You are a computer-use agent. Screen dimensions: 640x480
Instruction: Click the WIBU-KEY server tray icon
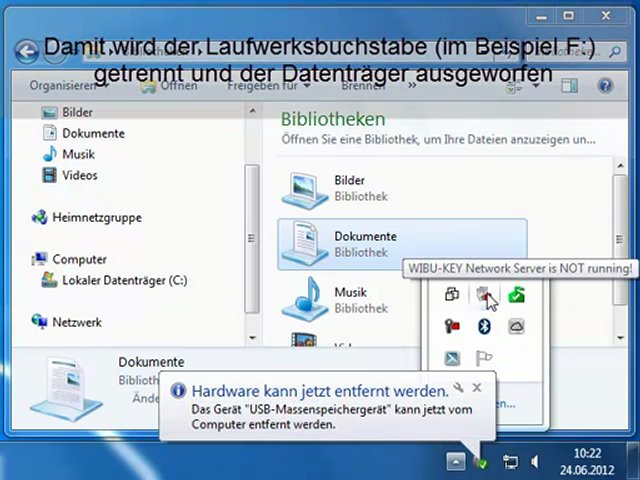484,295
